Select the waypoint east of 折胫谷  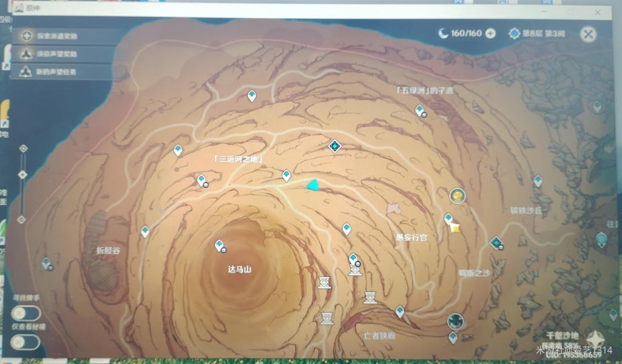tap(145, 231)
